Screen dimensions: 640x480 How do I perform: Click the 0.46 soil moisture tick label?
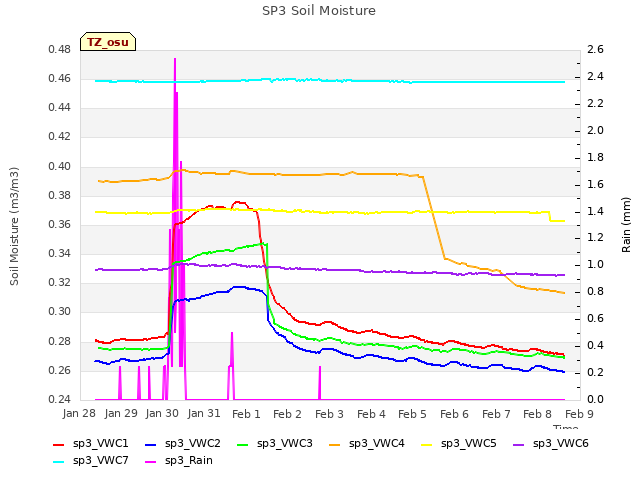click(60, 78)
